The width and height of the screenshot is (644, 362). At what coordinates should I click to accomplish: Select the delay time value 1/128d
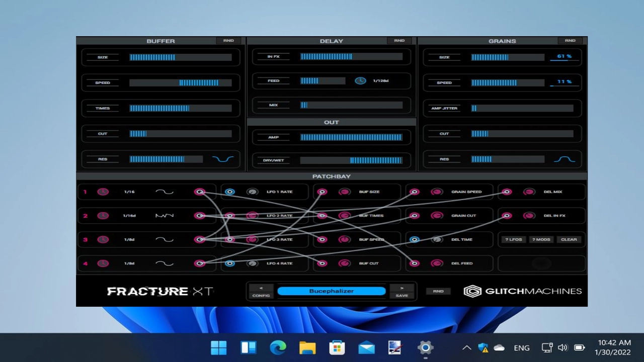381,80
